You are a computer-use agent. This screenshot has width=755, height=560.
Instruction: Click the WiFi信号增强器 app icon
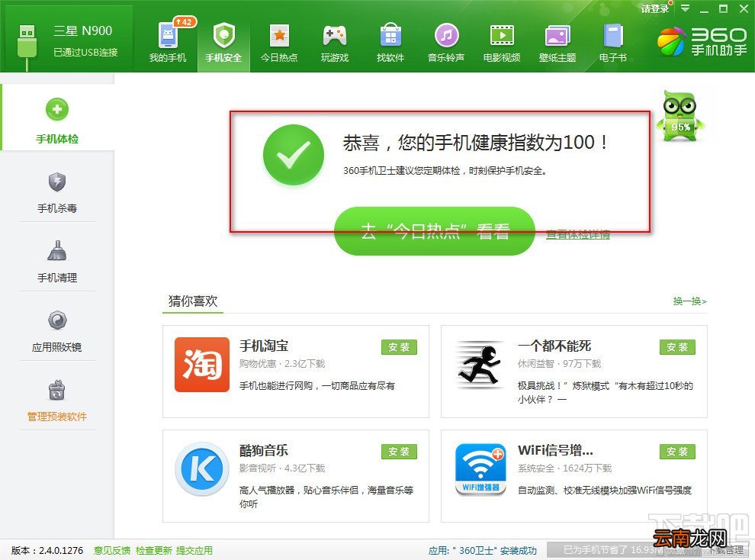480,469
